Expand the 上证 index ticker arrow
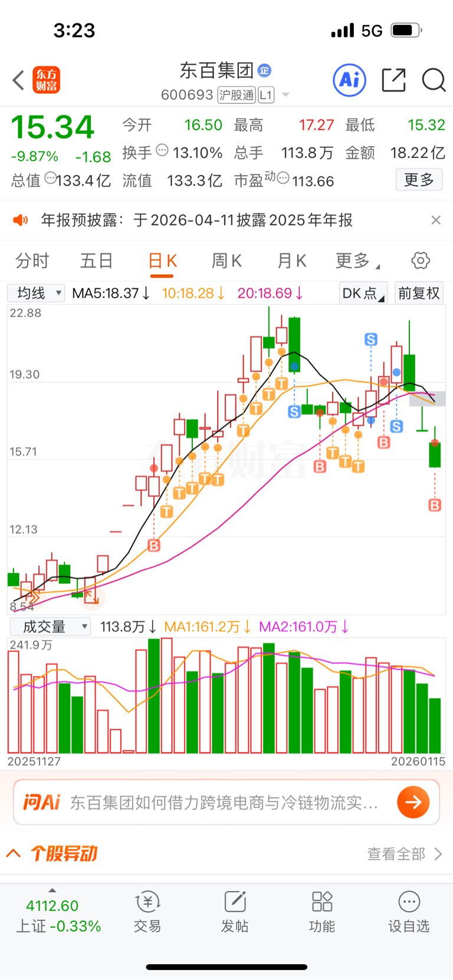This screenshot has height=980, width=453. click(x=52, y=890)
